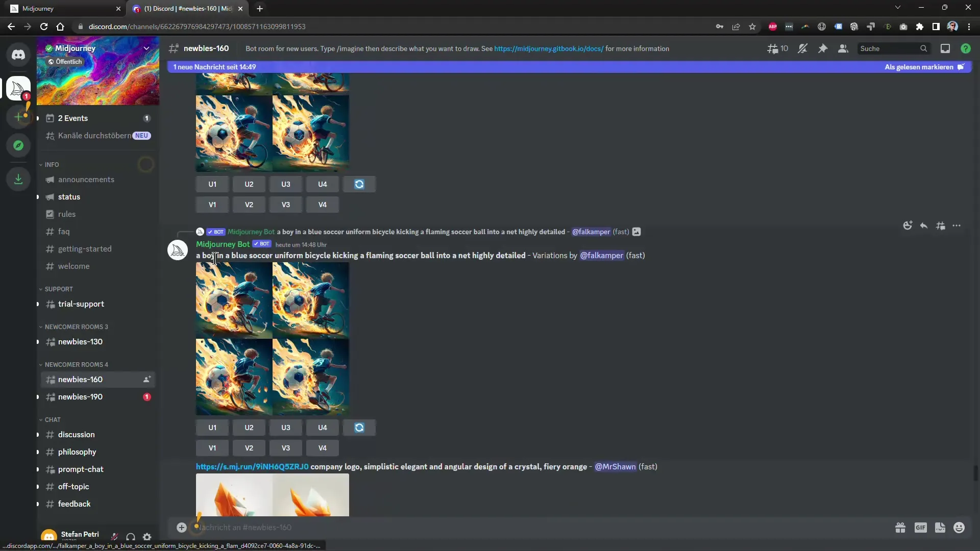
Task: Click the search icon in top right
Action: pos(923,48)
